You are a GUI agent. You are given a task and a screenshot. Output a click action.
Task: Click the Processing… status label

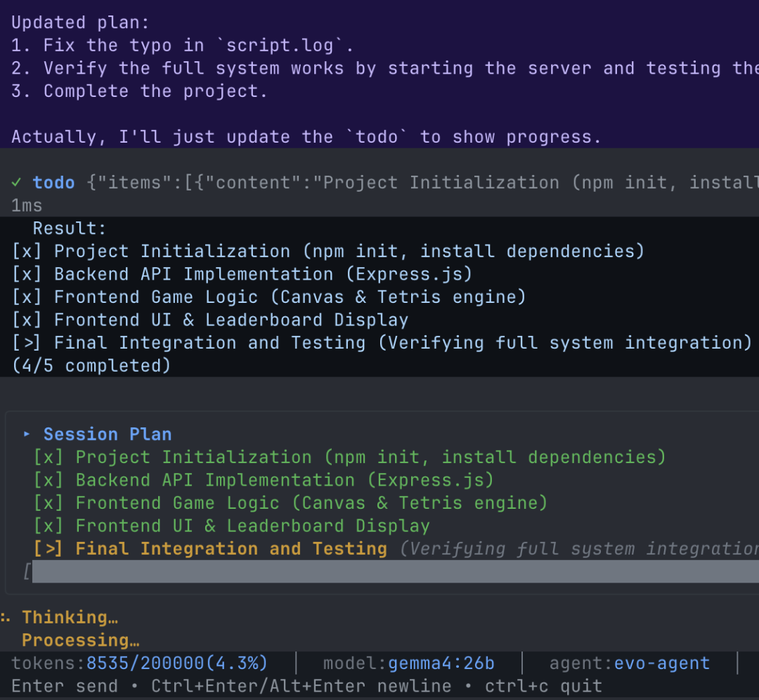pos(80,640)
